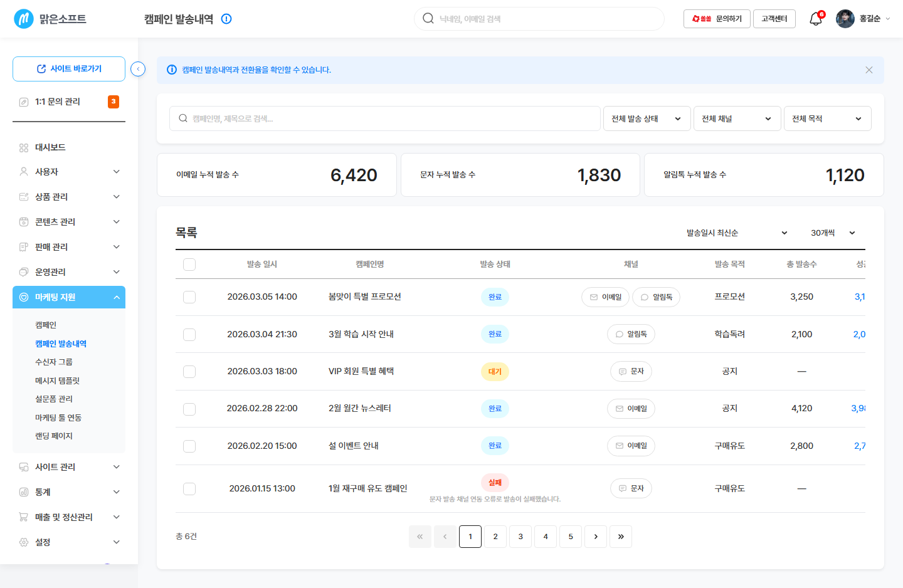Click the 캠페인명, 제목으로 검색 field
This screenshot has width=903, height=588.
pyautogui.click(x=385, y=118)
